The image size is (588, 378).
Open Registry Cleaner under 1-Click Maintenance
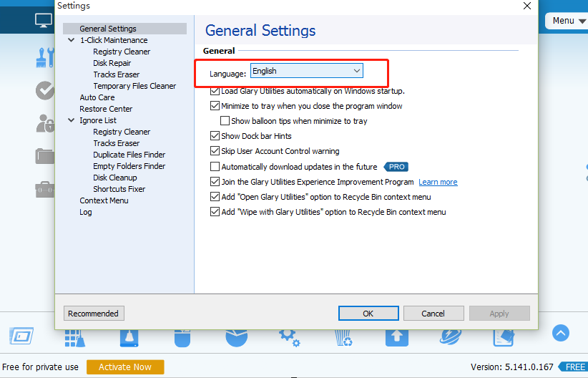[x=122, y=52]
